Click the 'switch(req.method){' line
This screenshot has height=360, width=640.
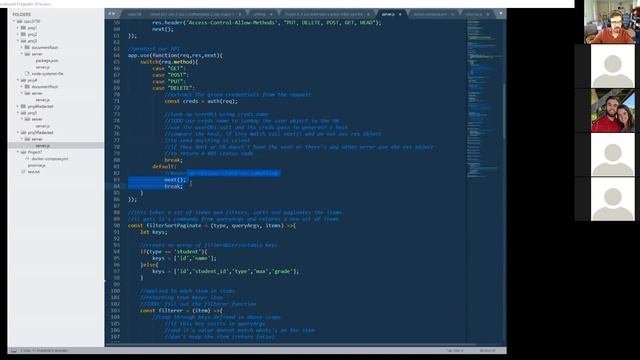coord(169,62)
